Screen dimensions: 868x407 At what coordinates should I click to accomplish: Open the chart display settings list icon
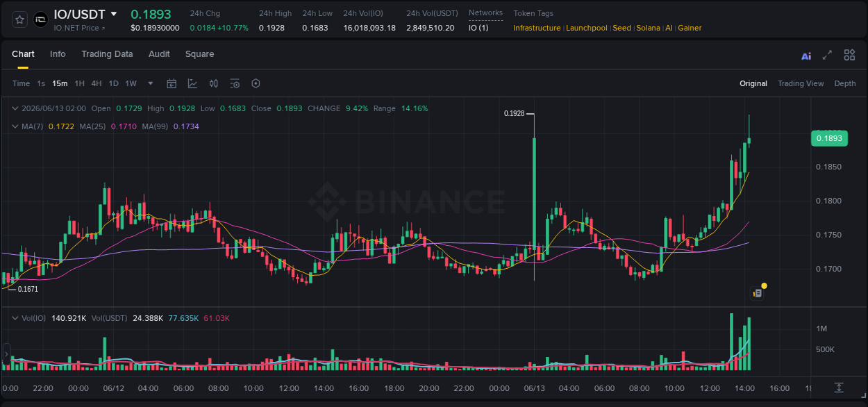235,83
